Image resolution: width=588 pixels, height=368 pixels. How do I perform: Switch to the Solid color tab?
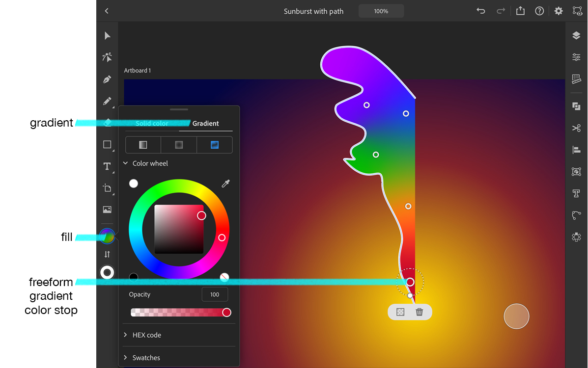(153, 123)
